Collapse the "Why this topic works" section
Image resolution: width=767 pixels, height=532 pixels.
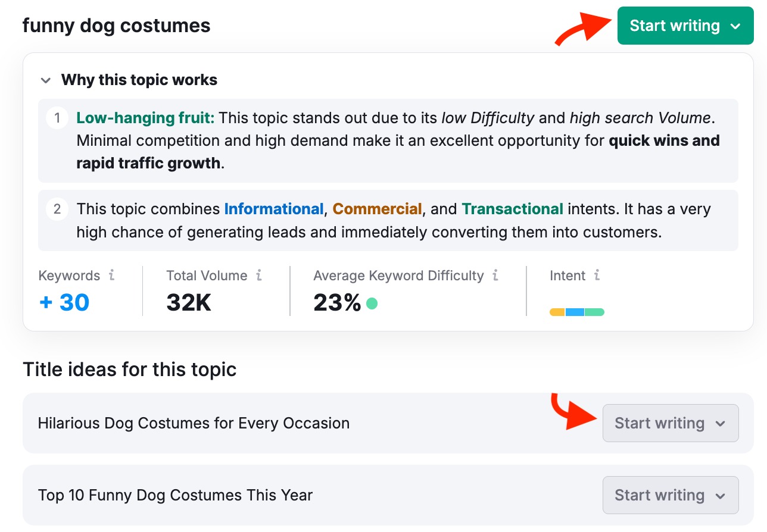(45, 80)
